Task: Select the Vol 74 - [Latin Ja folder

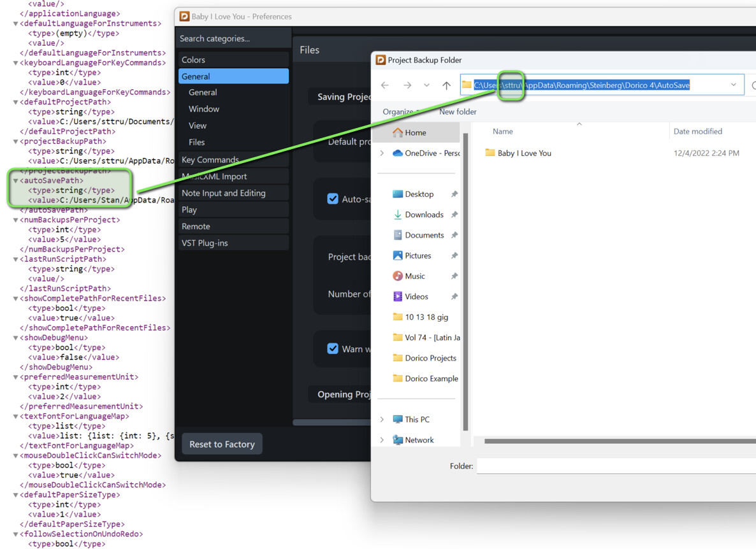Action: click(426, 338)
